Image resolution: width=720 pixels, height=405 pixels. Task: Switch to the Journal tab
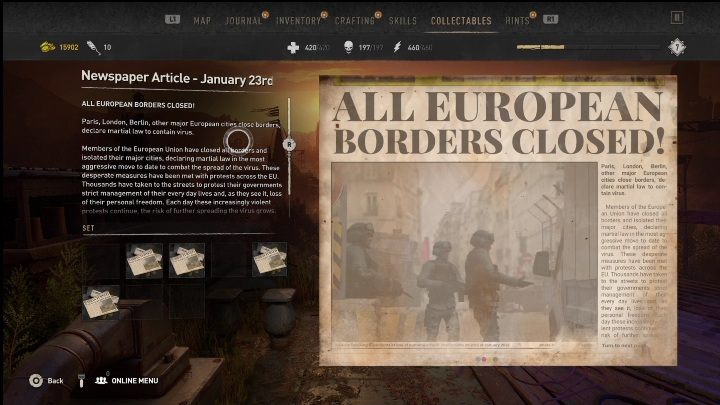click(x=243, y=21)
